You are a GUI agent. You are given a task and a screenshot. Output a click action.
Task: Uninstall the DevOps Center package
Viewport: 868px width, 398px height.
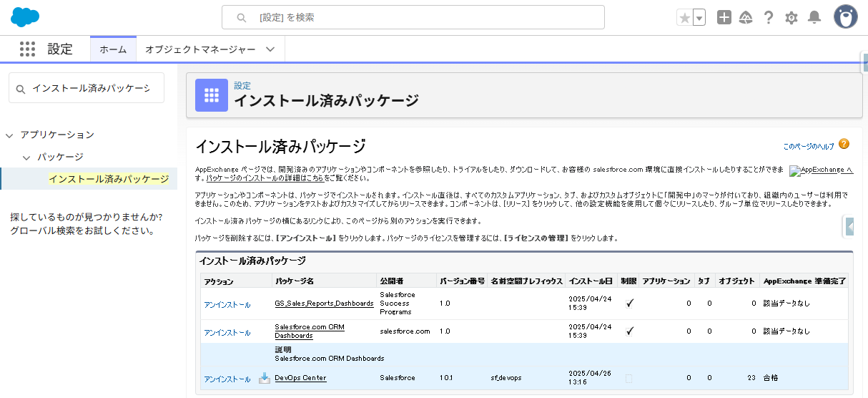tap(227, 379)
